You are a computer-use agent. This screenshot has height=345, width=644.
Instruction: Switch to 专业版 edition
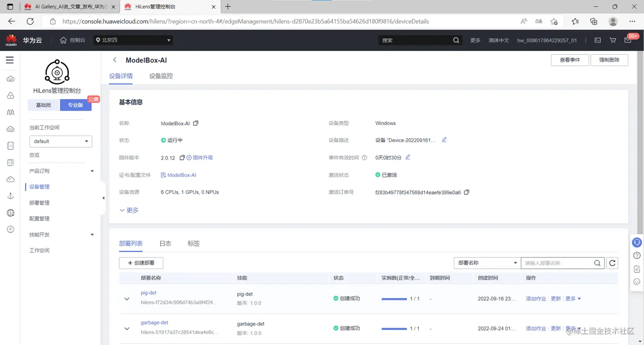pos(76,105)
